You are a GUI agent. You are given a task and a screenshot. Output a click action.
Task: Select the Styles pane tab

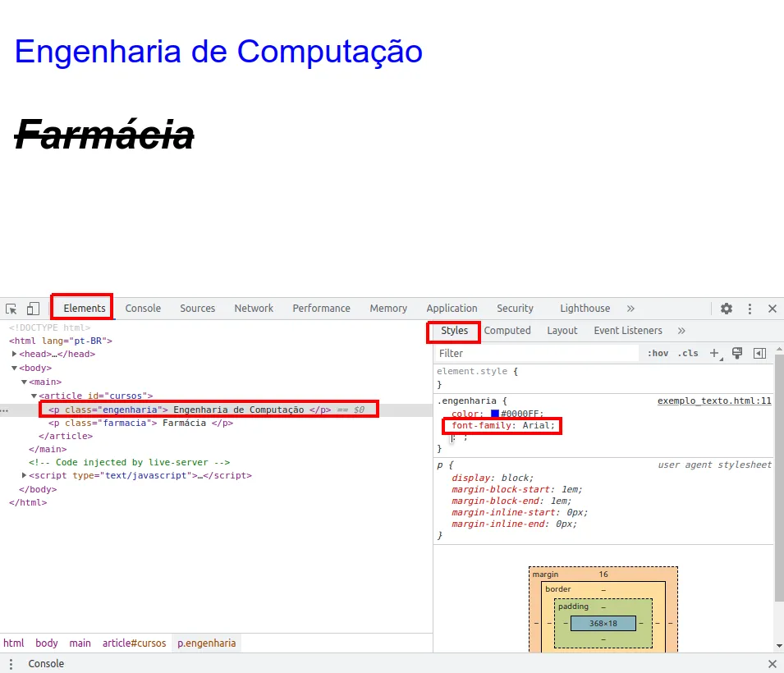pos(454,331)
